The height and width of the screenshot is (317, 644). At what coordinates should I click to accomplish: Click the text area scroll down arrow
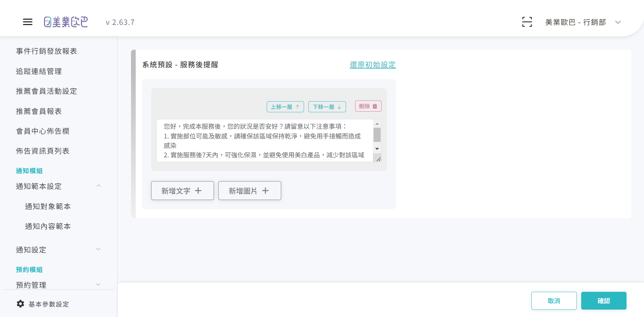coord(377,149)
